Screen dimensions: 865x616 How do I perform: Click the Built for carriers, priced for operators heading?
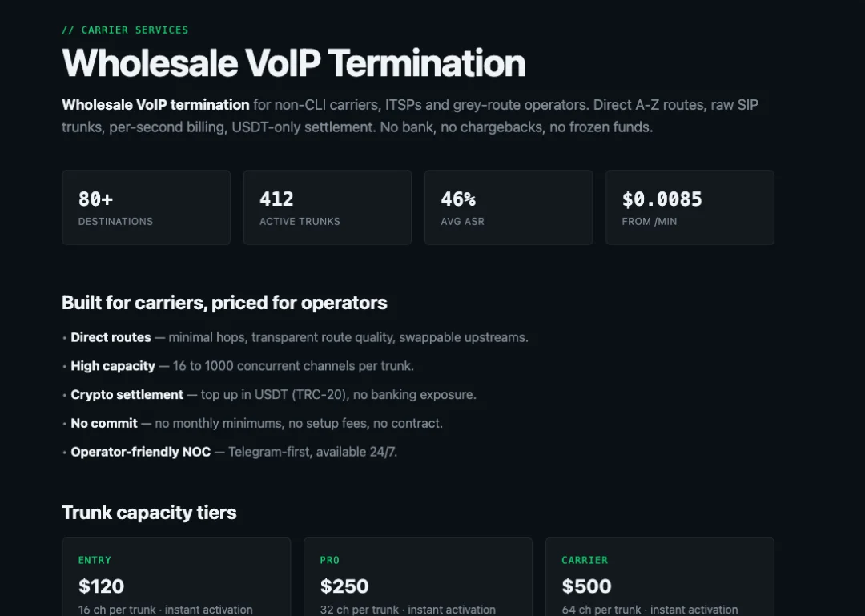224,303
